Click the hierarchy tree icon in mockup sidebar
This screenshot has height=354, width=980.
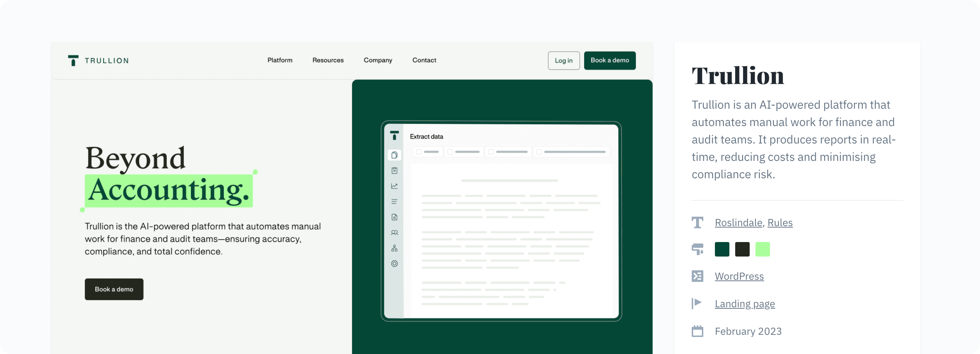(394, 248)
